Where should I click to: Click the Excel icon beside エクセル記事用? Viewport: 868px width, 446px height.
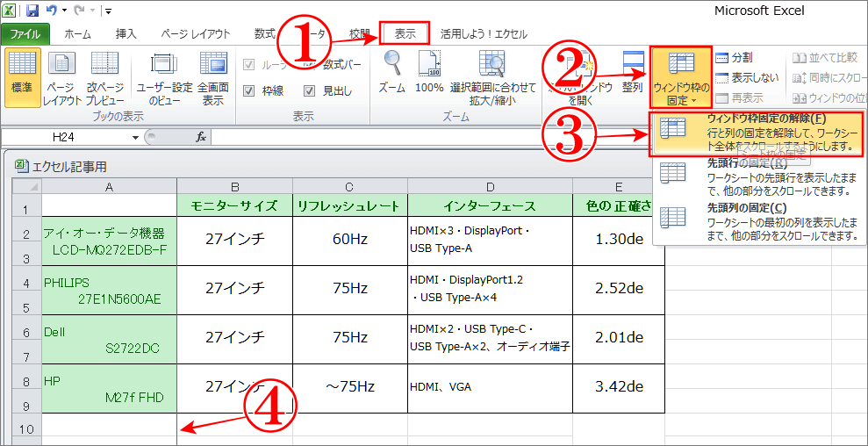coord(20,165)
